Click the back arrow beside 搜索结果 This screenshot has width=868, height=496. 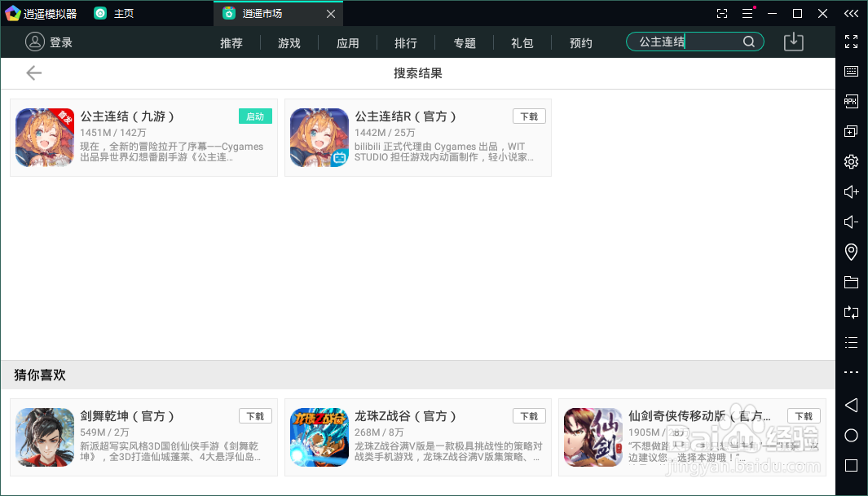coord(33,73)
